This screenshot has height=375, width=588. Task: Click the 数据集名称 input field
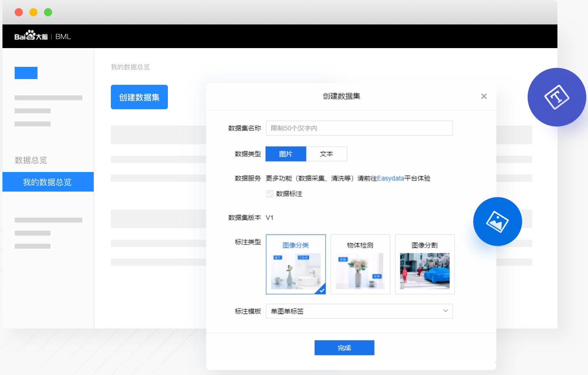coord(359,128)
